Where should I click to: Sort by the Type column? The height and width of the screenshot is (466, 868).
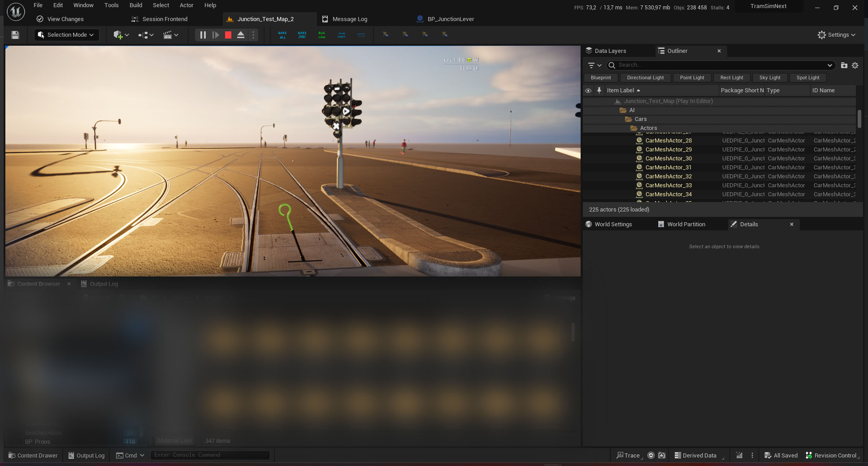[787, 91]
